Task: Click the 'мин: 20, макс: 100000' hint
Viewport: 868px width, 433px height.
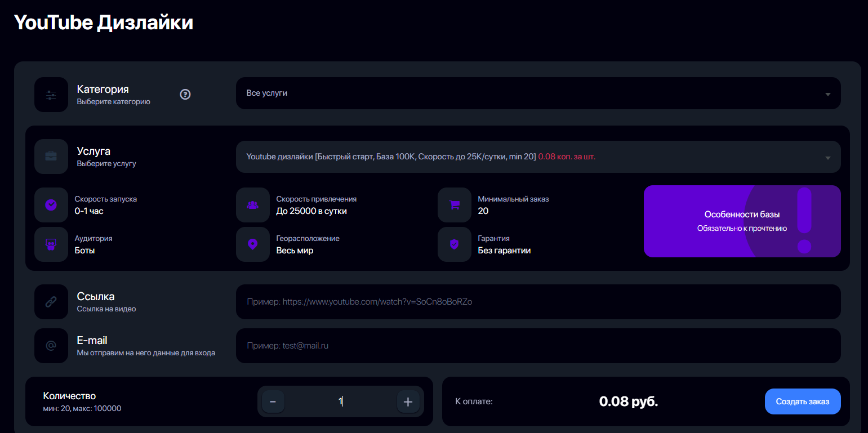Action: tap(82, 408)
